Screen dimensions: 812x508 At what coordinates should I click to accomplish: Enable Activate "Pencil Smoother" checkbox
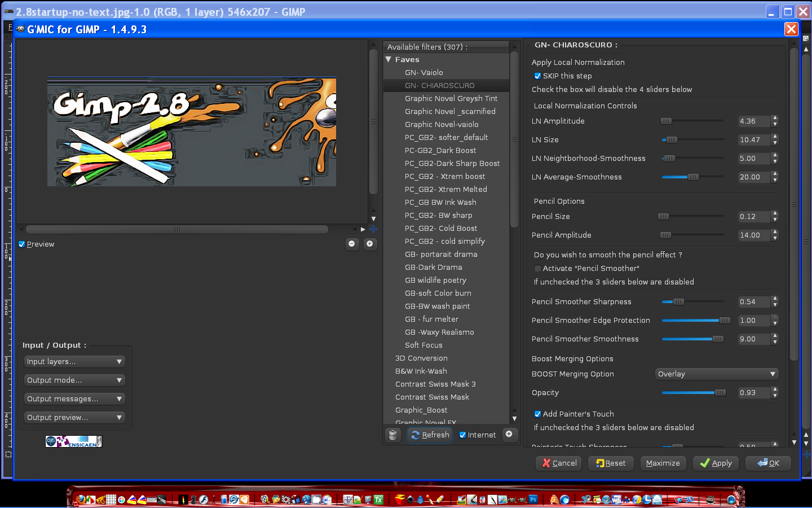coord(537,269)
